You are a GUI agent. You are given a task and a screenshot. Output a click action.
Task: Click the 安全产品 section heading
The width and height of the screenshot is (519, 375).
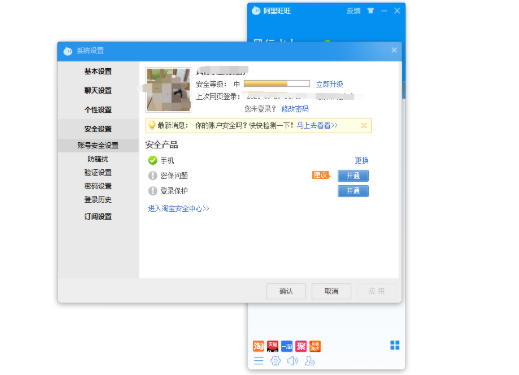point(162,145)
